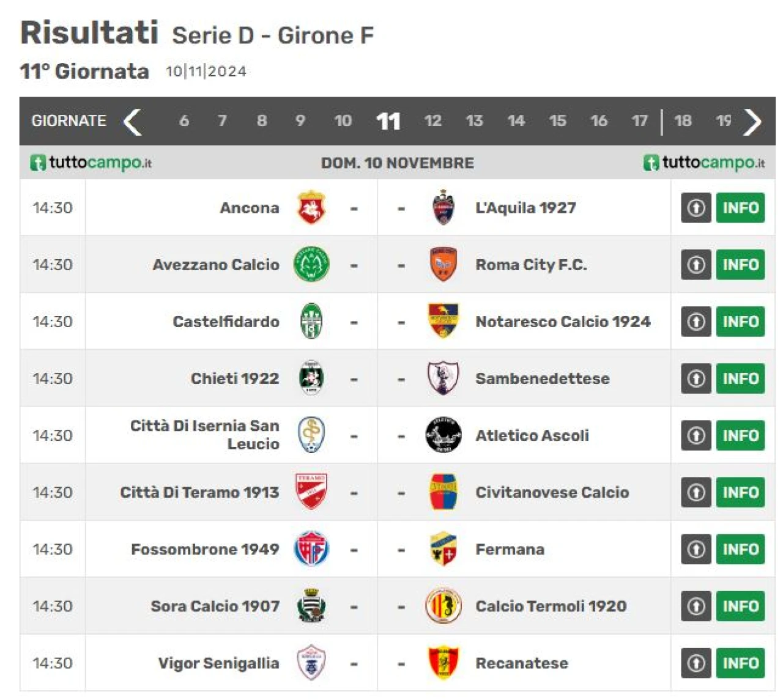
Task: Click the up-arrow icon in the Ancona row
Action: point(696,208)
